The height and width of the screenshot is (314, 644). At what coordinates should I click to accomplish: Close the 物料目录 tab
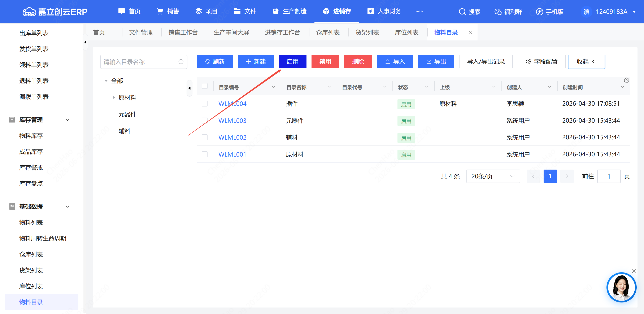click(x=470, y=32)
